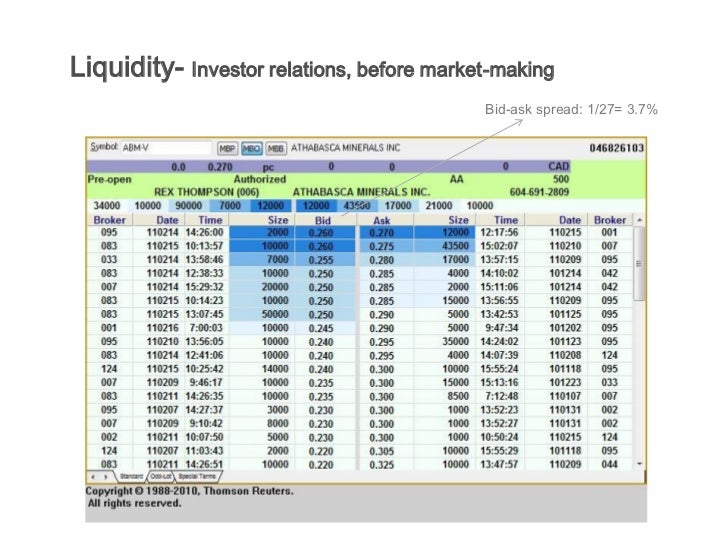Image resolution: width=728 pixels, height=546 pixels.
Task: Click the phone number 604-691-2809
Action: [x=539, y=192]
